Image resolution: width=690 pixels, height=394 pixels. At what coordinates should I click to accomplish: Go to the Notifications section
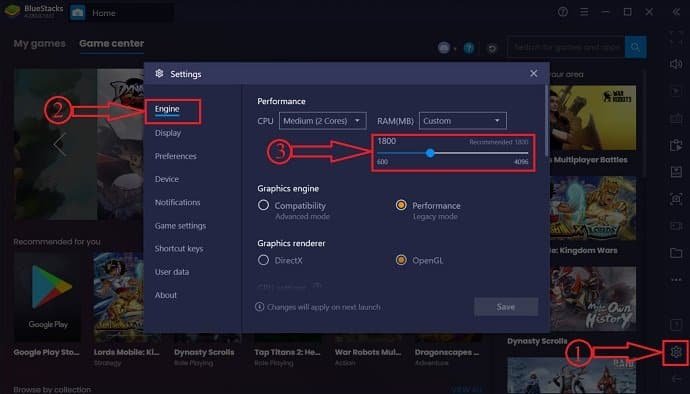point(177,203)
